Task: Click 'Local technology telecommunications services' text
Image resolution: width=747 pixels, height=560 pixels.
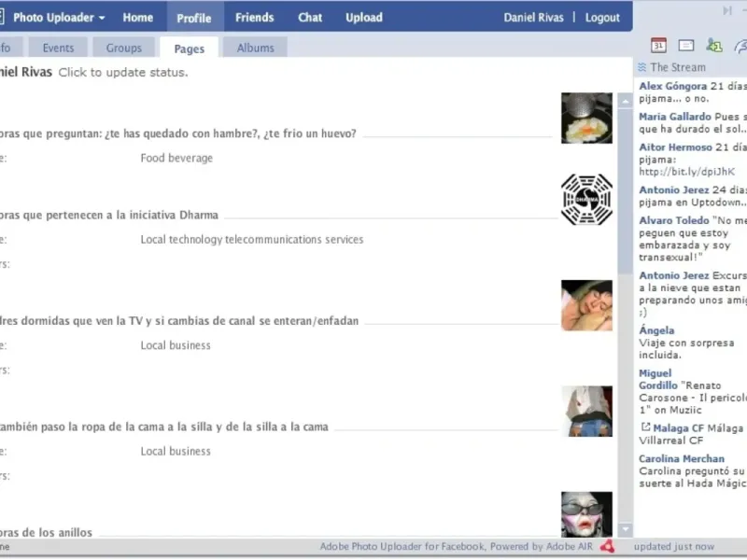Action: pos(252,239)
